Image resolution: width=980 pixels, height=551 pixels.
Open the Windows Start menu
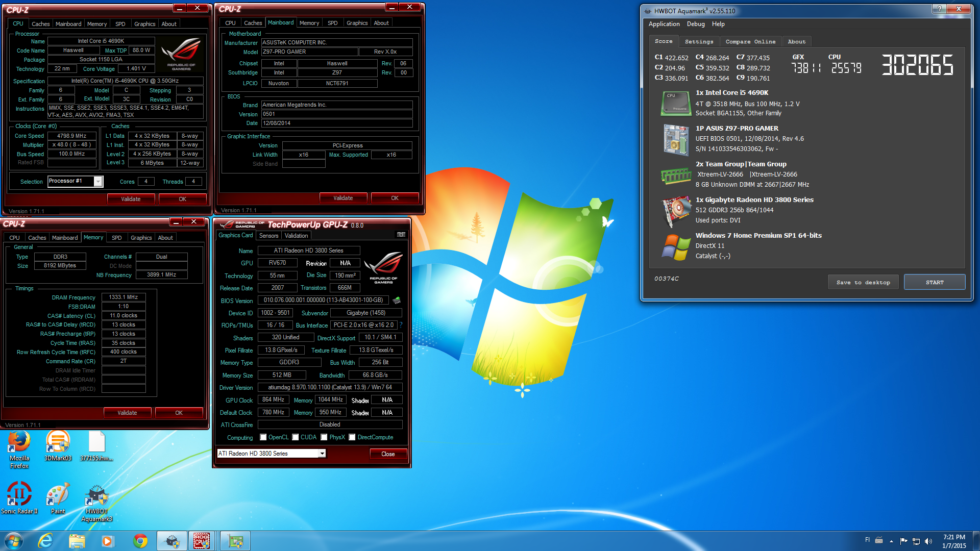[14, 541]
